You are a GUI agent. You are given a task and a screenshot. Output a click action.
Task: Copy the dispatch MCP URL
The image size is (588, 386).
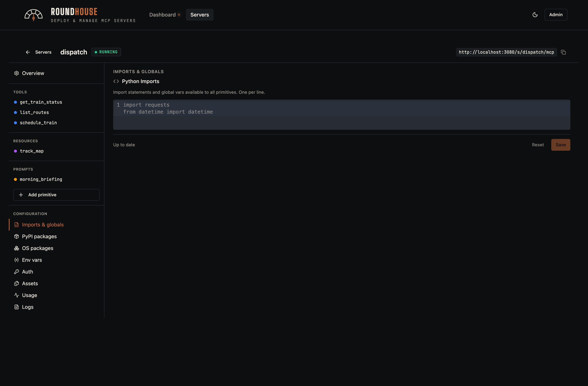point(563,52)
